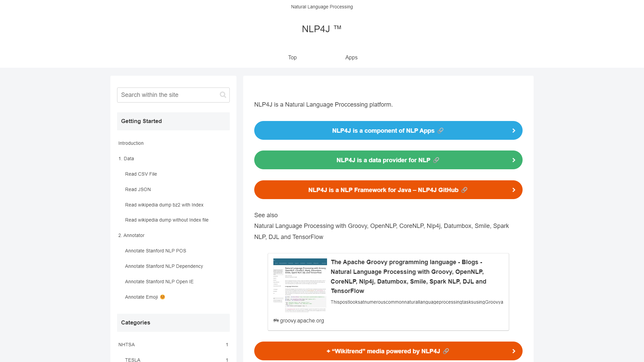Click the link icon in the green NLP button
This screenshot has height=362, width=644.
(x=436, y=160)
